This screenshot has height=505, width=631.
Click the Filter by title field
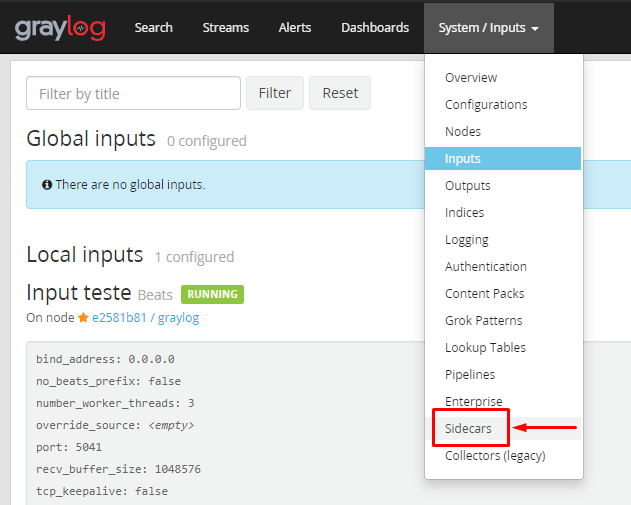pyautogui.click(x=133, y=93)
